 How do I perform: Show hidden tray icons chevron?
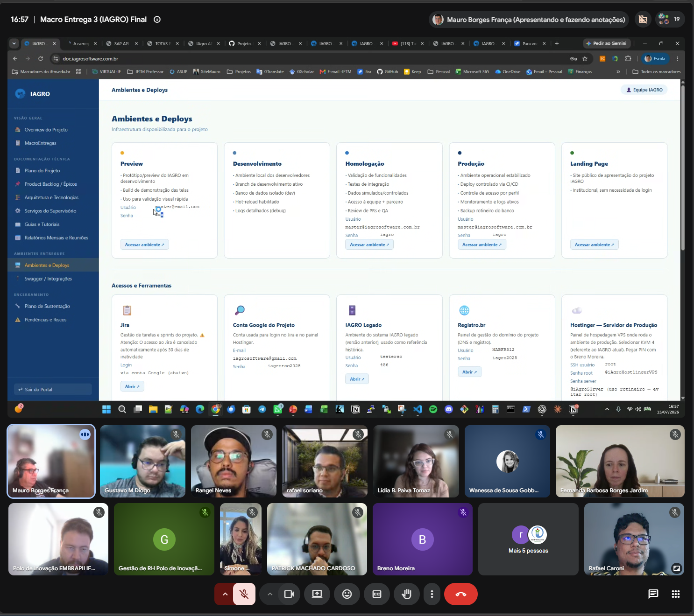pyautogui.click(x=607, y=409)
